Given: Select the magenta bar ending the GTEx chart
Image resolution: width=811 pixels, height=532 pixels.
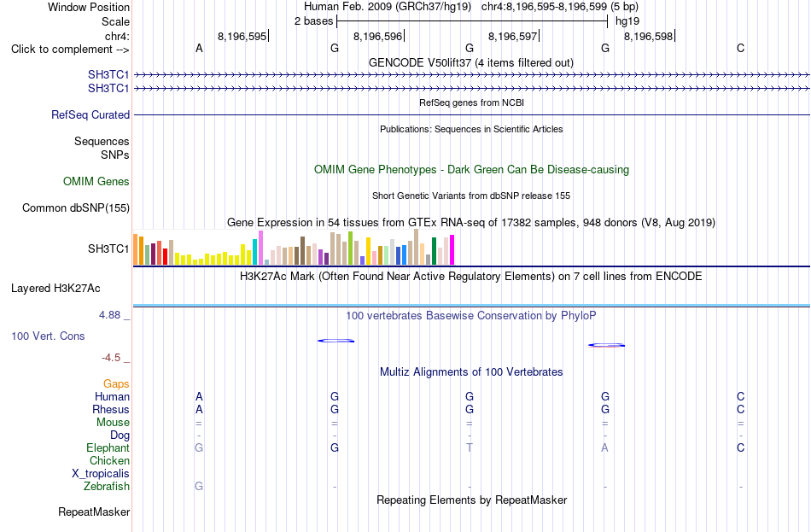Looking at the screenshot, I should tap(452, 250).
